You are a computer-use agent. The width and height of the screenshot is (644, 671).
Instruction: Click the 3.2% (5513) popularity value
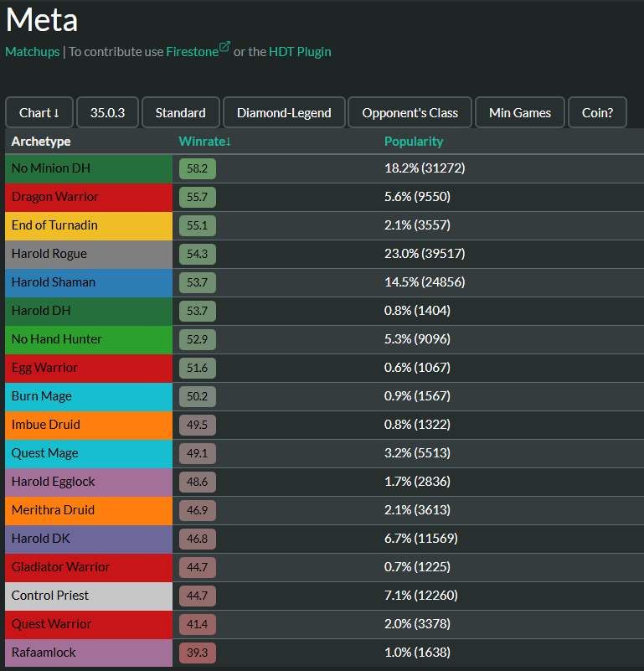click(417, 453)
